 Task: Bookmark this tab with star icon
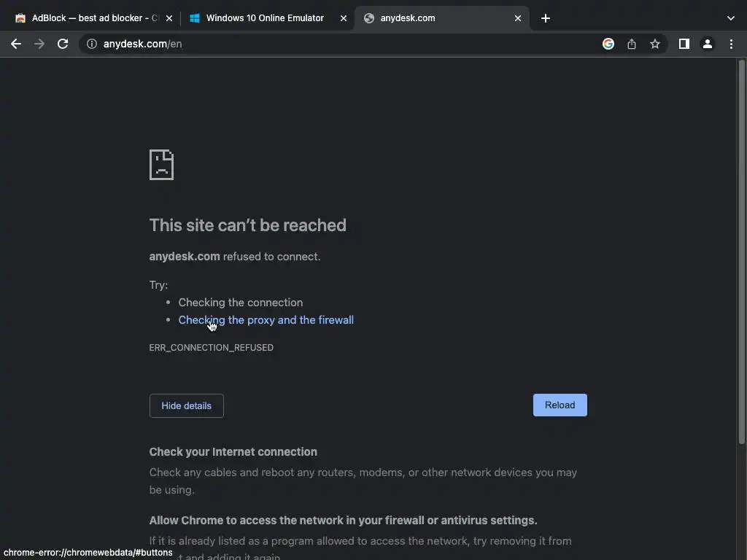click(654, 44)
